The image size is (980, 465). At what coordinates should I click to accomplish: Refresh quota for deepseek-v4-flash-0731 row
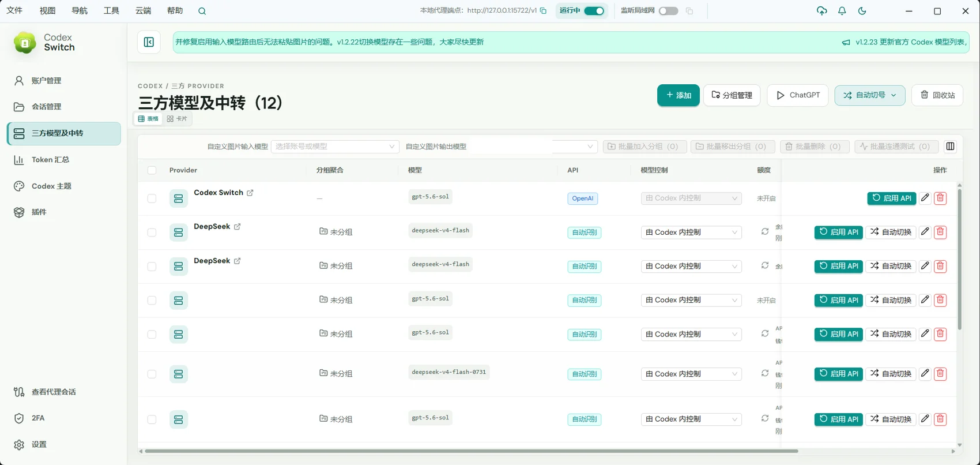(x=765, y=373)
